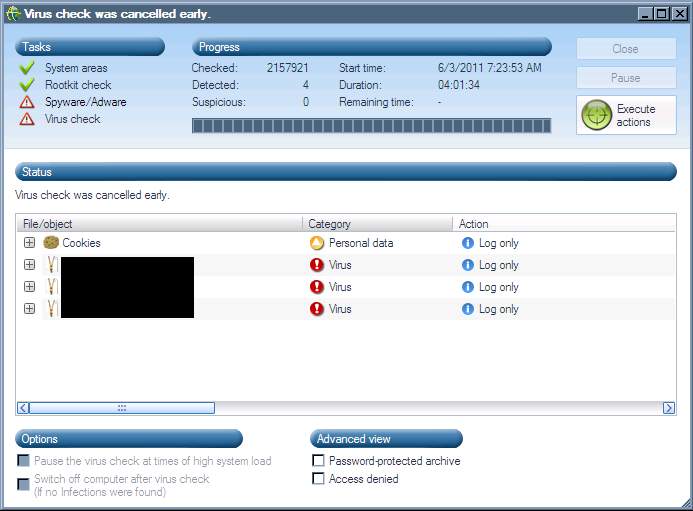Image resolution: width=693 pixels, height=511 pixels.
Task: Click red alert icon in first Virus row
Action: pos(317,265)
